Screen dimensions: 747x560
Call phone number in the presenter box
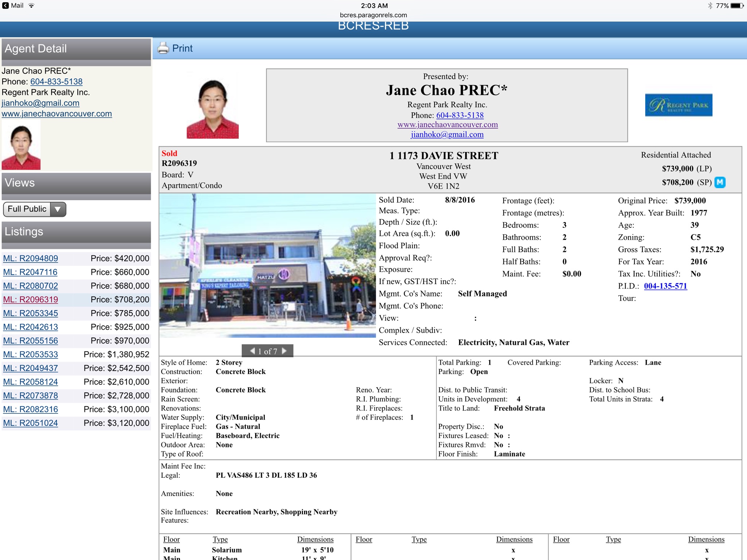click(x=460, y=115)
